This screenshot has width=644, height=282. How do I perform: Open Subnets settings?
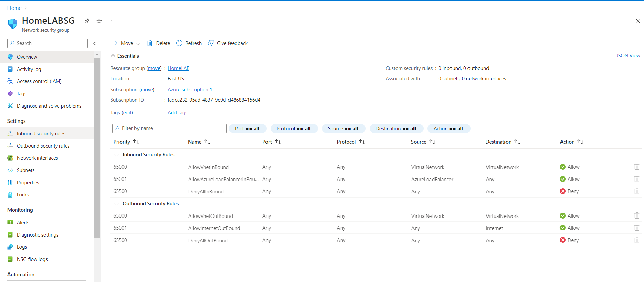[x=47, y=170]
